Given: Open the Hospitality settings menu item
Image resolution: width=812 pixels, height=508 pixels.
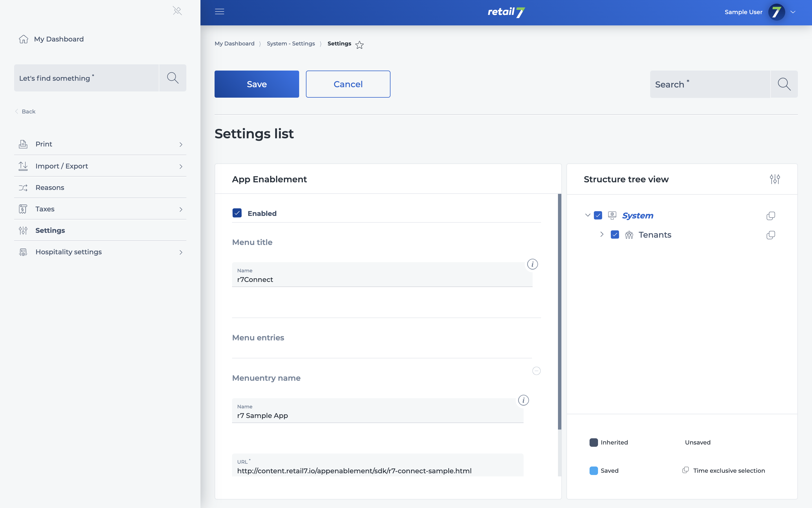Looking at the screenshot, I should (100, 252).
